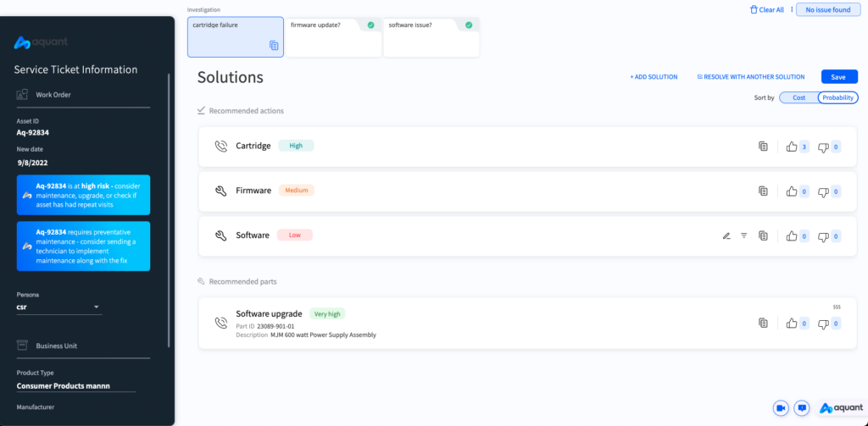Open the video call icon

(781, 408)
